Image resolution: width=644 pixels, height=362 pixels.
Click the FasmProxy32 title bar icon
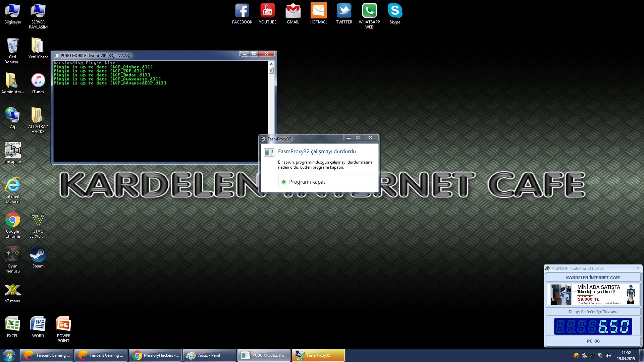[263, 139]
